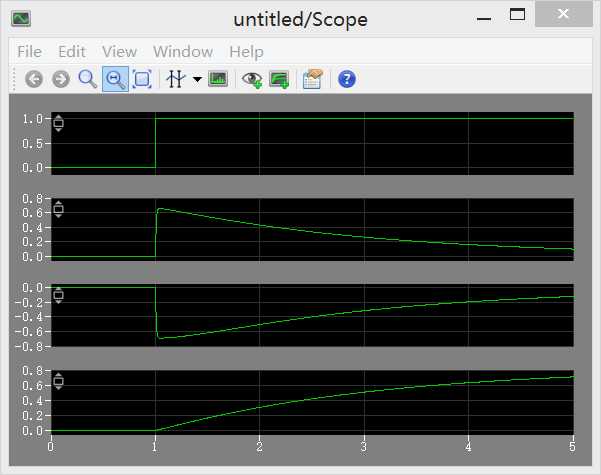Open the blue help question mark
Image resolution: width=601 pixels, height=475 pixels.
click(x=347, y=79)
